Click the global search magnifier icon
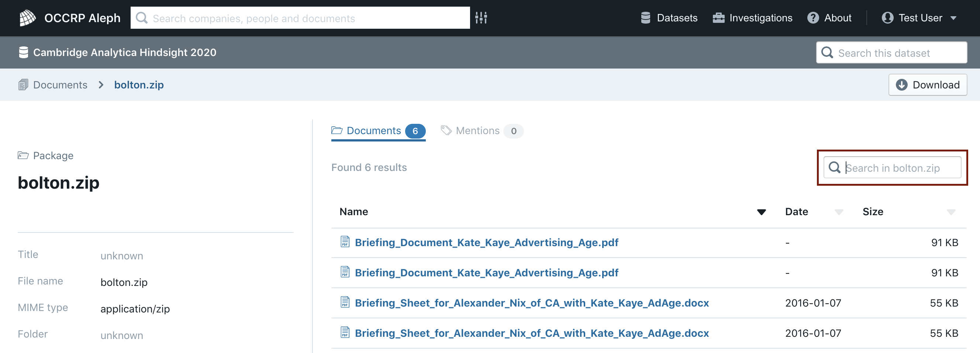 pyautogui.click(x=142, y=17)
